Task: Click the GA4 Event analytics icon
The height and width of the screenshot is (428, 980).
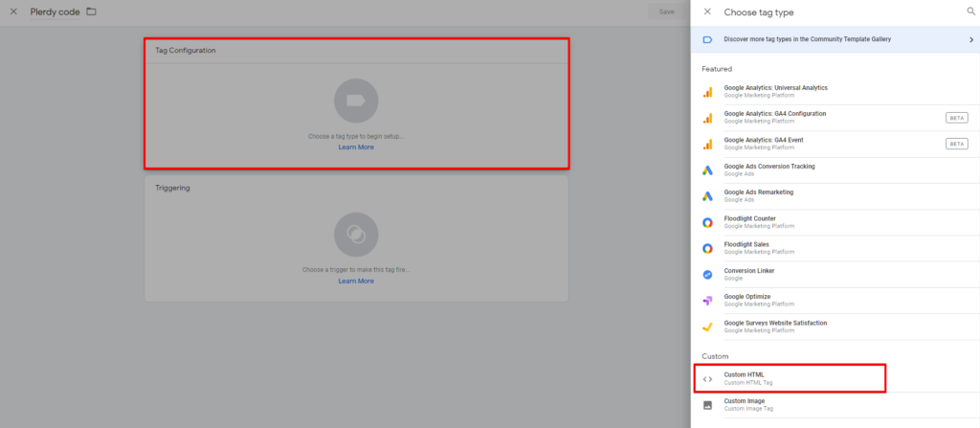Action: tap(707, 145)
